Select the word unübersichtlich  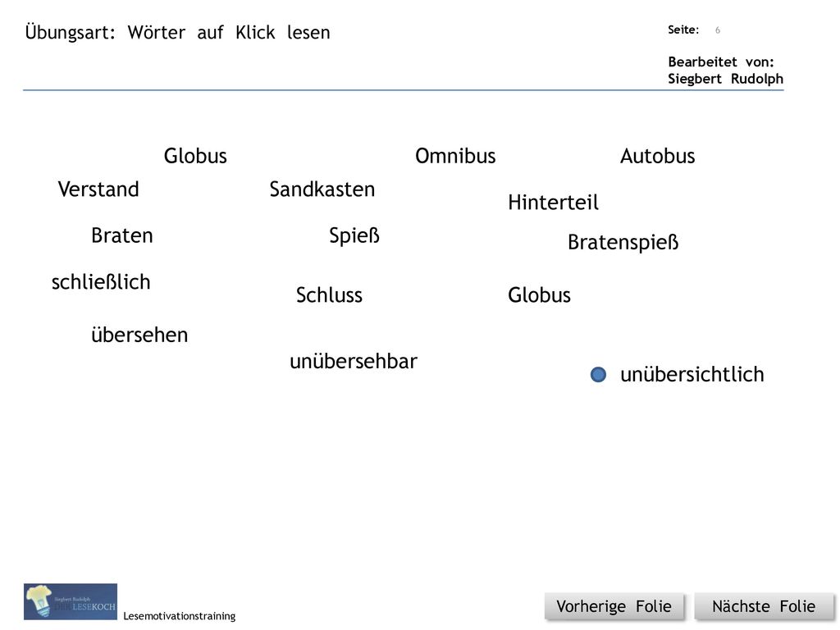(x=692, y=374)
